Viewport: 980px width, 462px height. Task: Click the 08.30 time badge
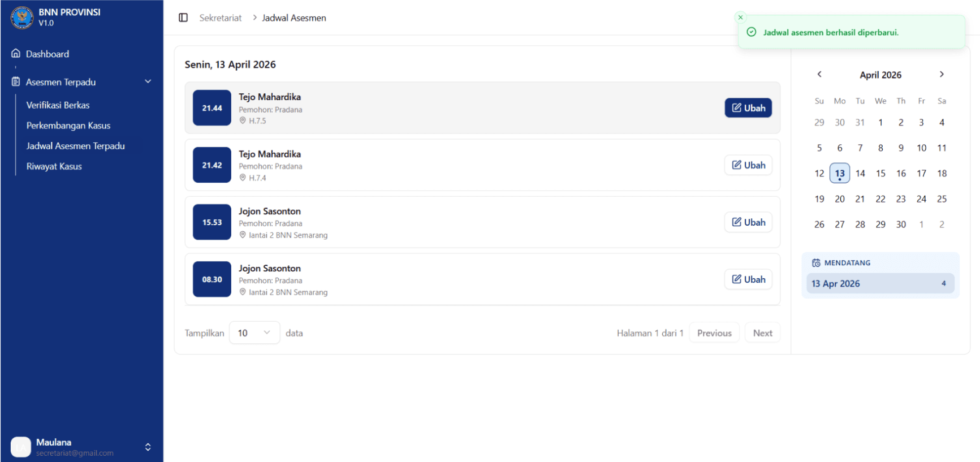(212, 279)
